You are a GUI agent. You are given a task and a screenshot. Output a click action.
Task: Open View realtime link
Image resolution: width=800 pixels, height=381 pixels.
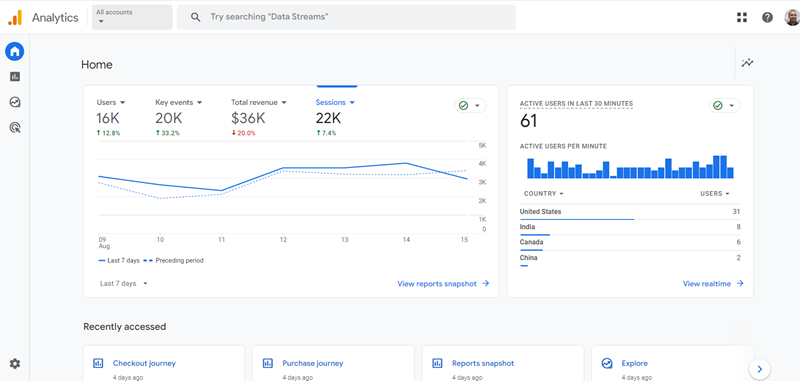coord(713,284)
